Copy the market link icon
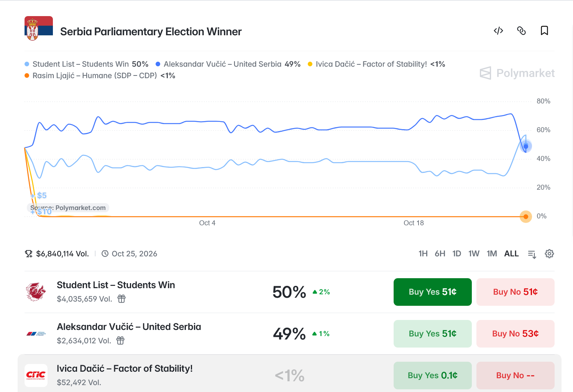Screen dimensions: 573x392 [x=521, y=31]
